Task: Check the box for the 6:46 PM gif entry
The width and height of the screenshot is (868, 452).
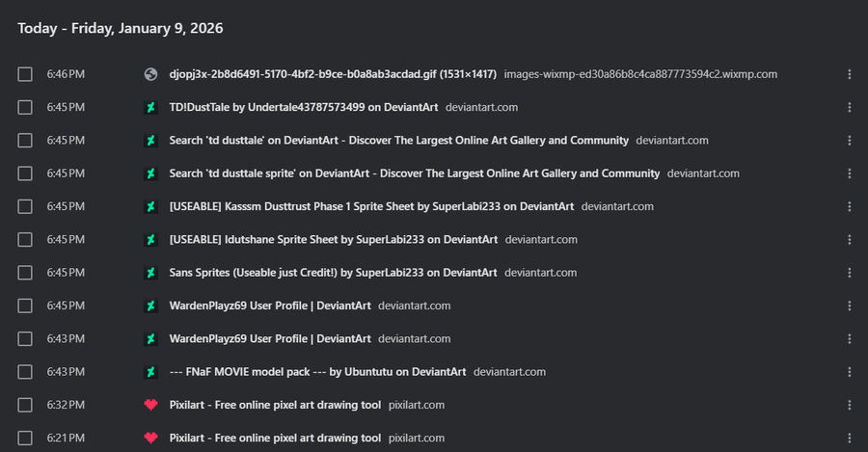Action: coord(25,74)
